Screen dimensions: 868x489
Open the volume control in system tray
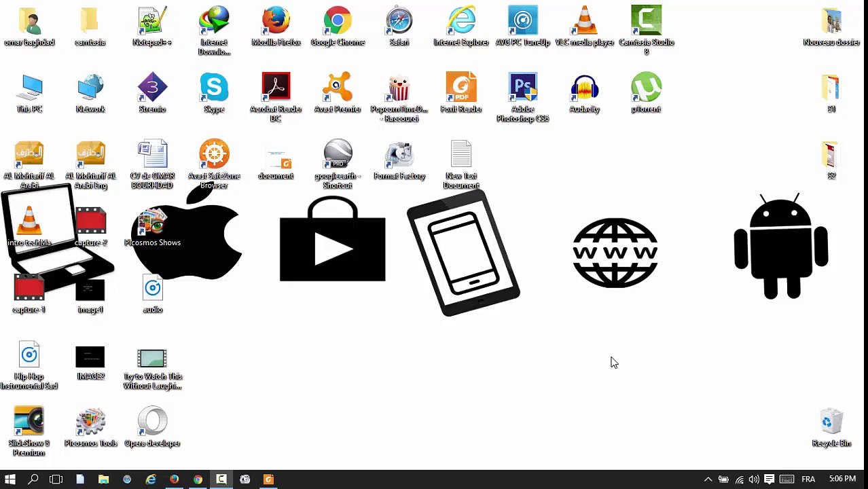click(x=754, y=479)
